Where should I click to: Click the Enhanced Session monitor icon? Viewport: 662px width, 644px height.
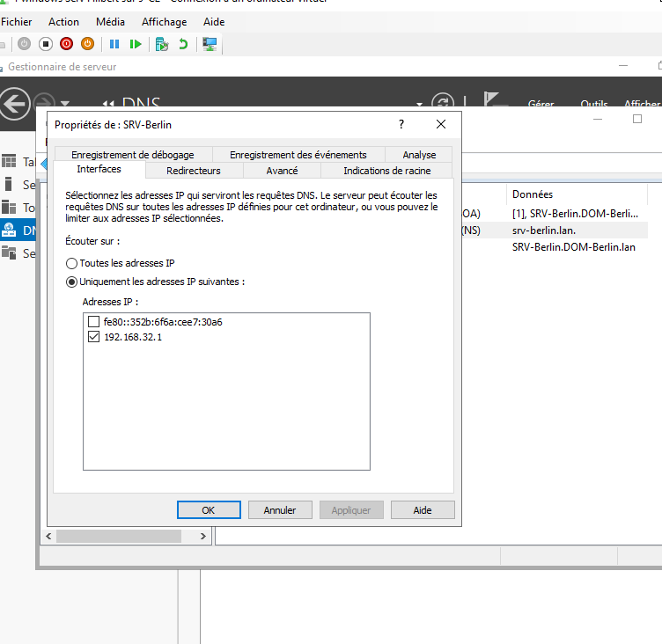coord(210,44)
